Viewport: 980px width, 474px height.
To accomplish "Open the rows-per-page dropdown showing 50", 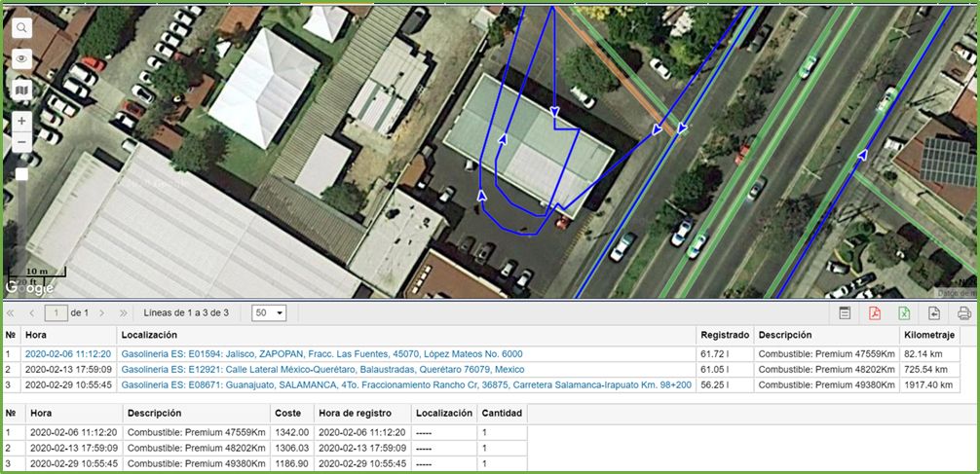I will (x=268, y=312).
